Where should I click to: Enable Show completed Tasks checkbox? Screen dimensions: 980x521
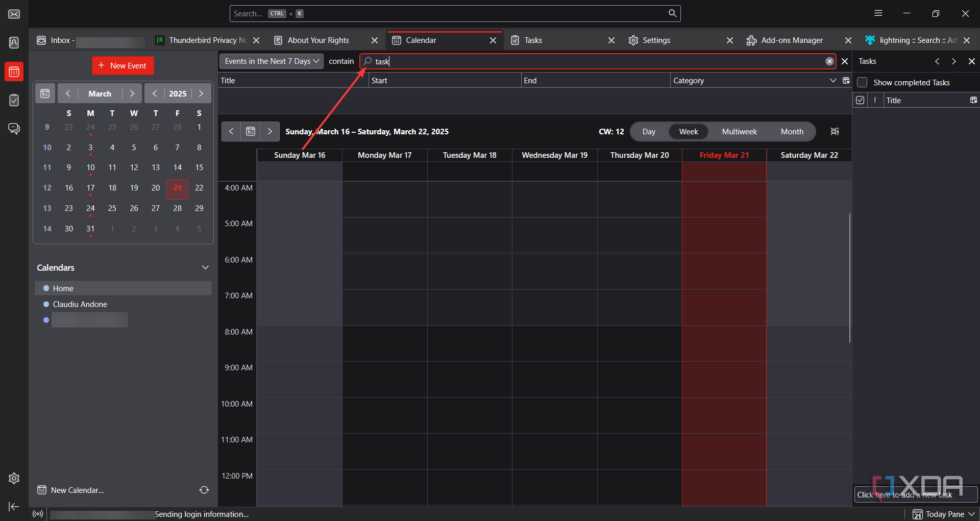click(x=862, y=82)
